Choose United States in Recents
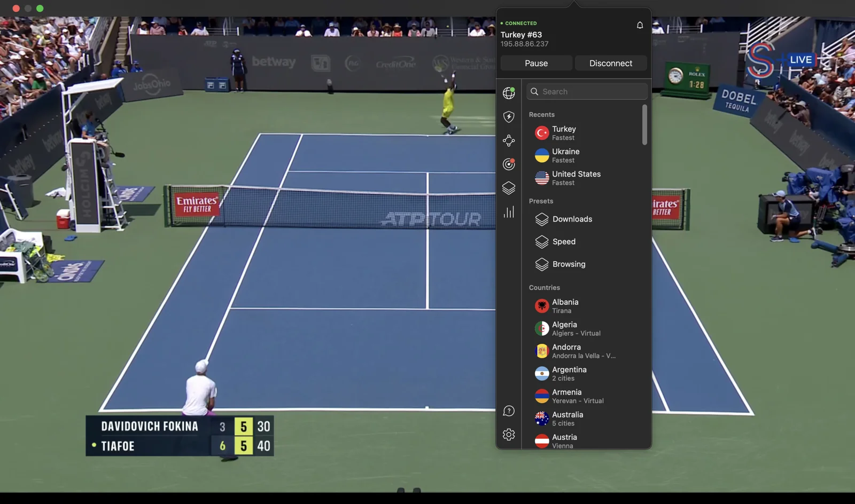Viewport: 855px width, 504px height. pos(576,178)
